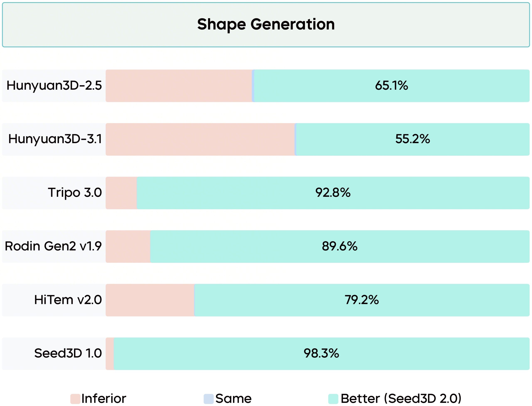The image size is (532, 406).
Task: Click the Same legend text label
Action: coord(233,399)
